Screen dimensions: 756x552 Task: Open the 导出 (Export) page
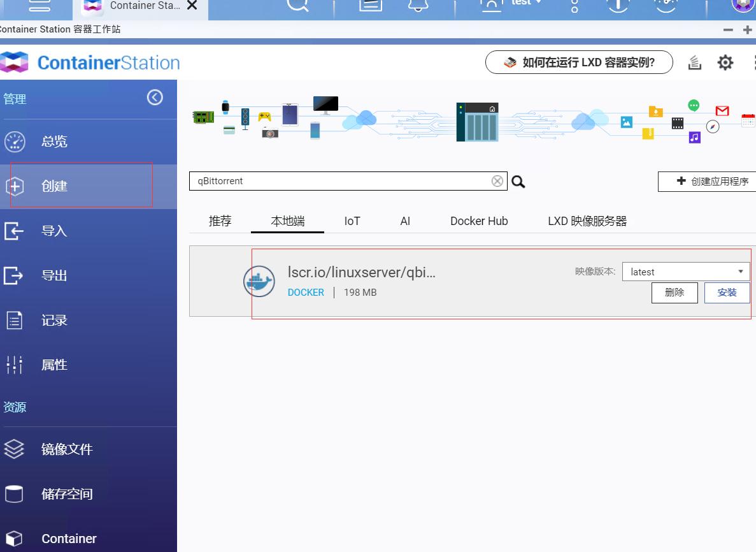pos(53,275)
